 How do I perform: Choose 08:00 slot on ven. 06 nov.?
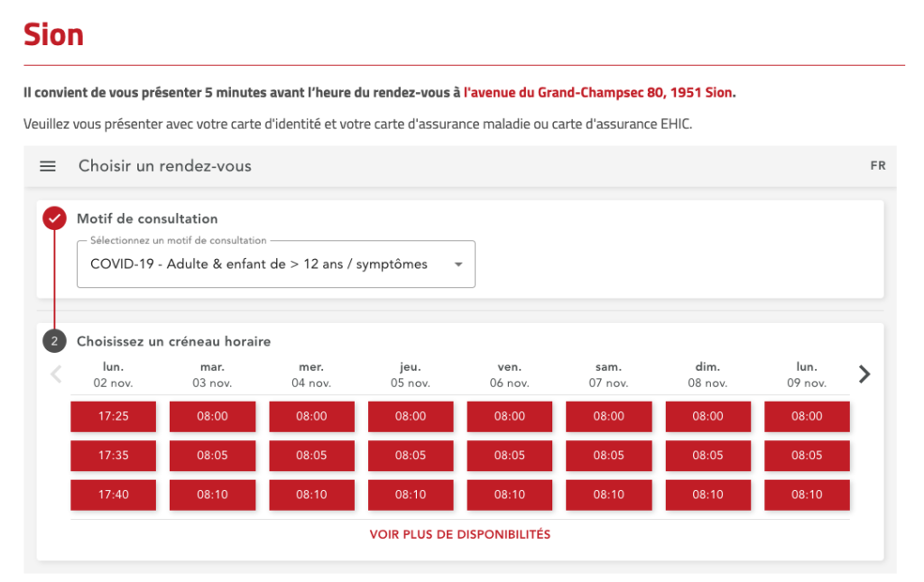[x=510, y=417]
